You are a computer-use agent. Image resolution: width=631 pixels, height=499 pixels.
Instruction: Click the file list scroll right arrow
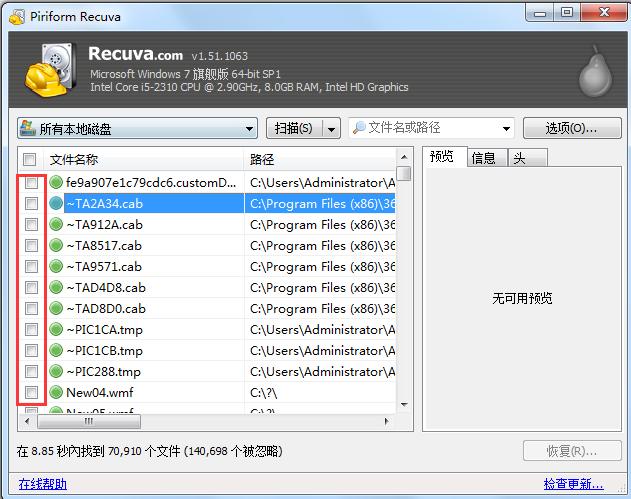[386, 421]
